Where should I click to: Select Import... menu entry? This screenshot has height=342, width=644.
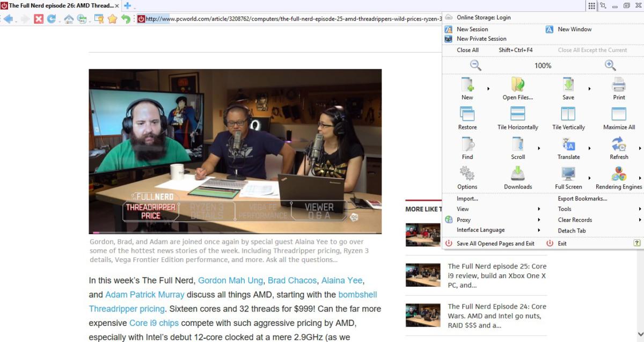pos(467,199)
